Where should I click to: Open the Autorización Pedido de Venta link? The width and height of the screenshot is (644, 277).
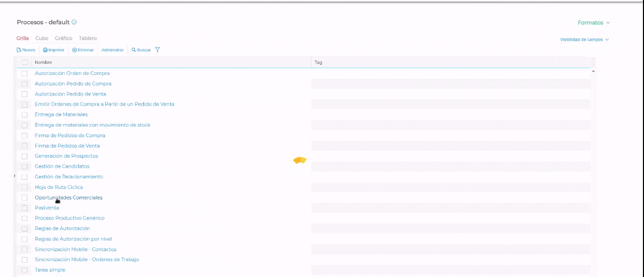(x=71, y=94)
